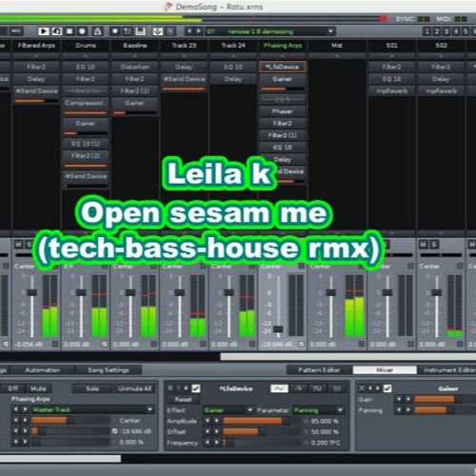
Task: Toggle pattern loop next to Play
Action: (x=57, y=31)
